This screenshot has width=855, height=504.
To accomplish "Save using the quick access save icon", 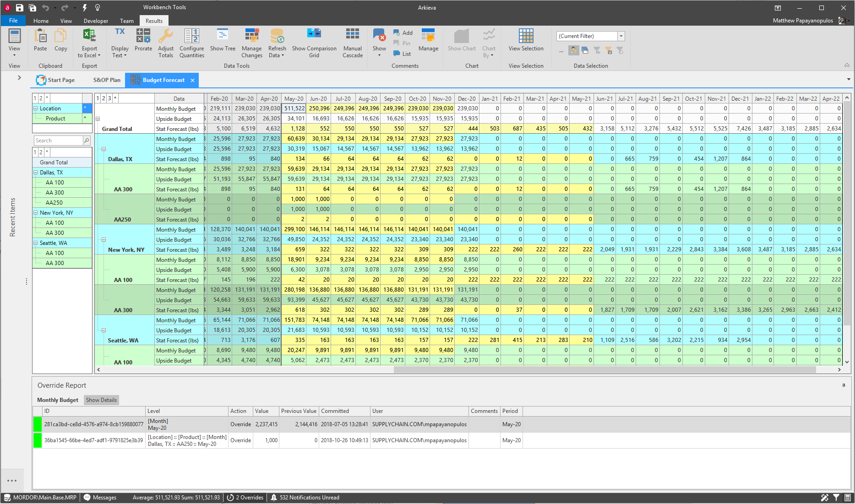I will coord(19,8).
